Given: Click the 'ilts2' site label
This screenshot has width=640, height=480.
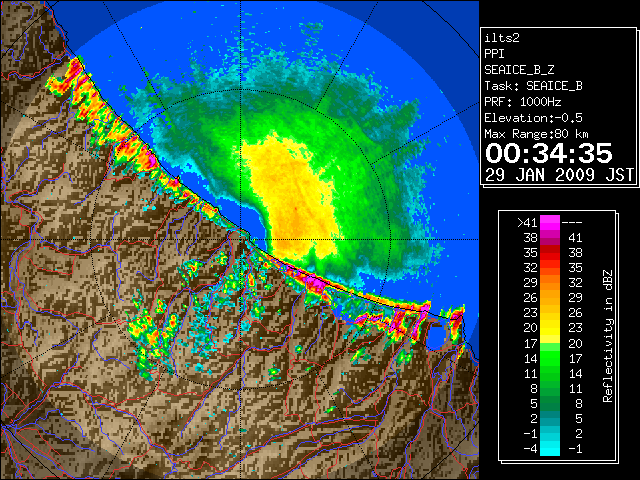Looking at the screenshot, I should pyautogui.click(x=502, y=38).
